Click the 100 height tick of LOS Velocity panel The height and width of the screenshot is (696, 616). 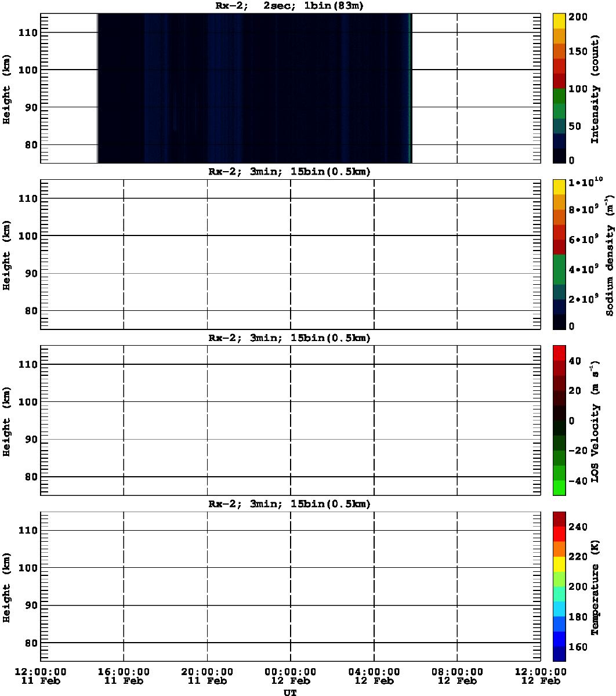coord(28,402)
